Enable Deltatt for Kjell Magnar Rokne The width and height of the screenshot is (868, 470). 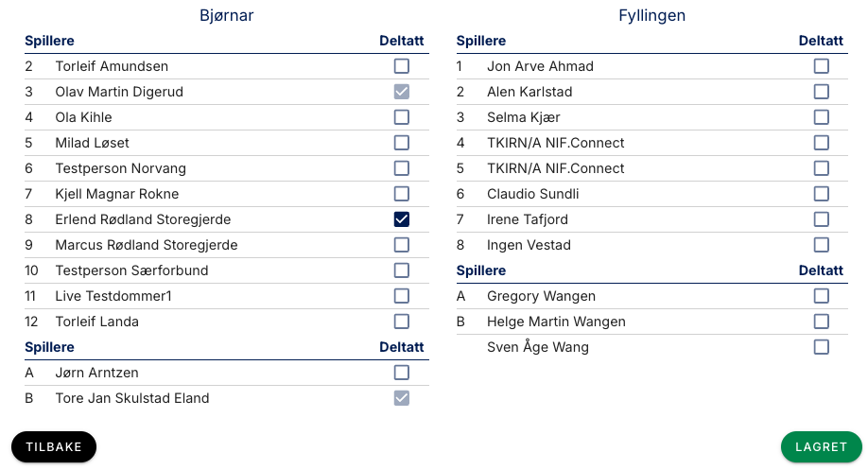click(402, 194)
